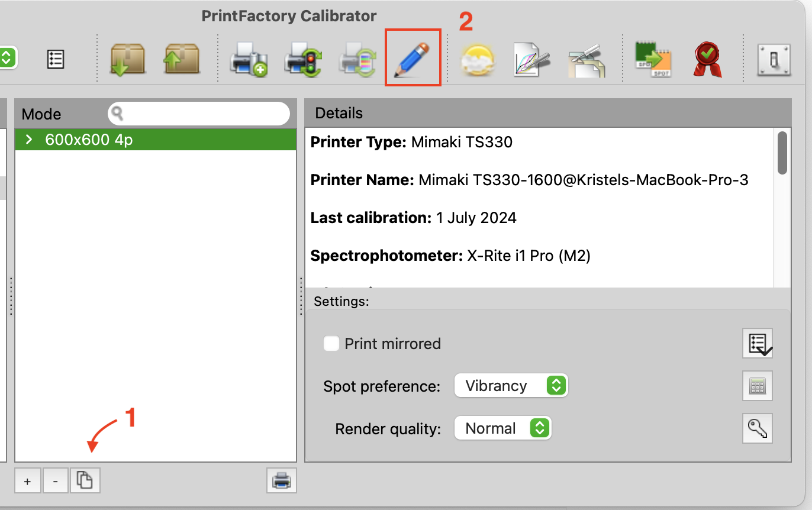Viewport: 812px width, 510px height.
Task: Open the Render quality dropdown
Action: point(502,428)
